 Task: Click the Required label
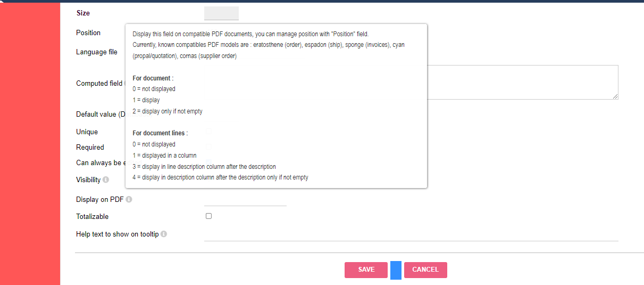90,148
